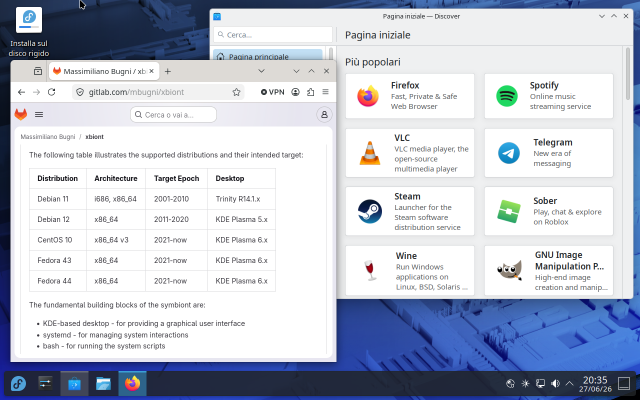The image size is (640, 400).
Task: Follow the Massimiliano Bugni breadcrumb link
Action: (48, 137)
